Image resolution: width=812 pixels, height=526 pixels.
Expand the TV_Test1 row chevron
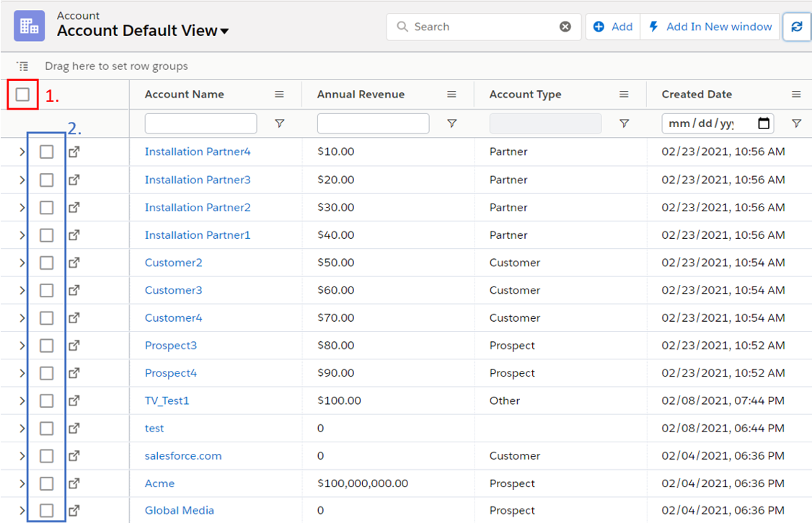[x=22, y=400]
